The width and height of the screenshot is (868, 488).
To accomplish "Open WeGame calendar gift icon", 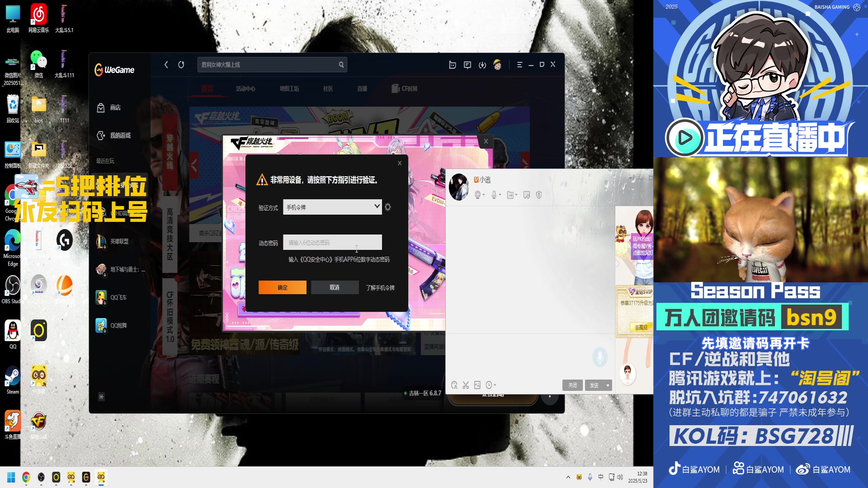I will (x=452, y=65).
